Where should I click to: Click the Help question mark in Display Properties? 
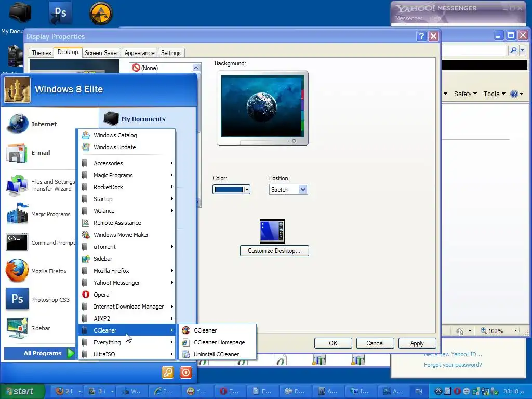click(x=421, y=36)
